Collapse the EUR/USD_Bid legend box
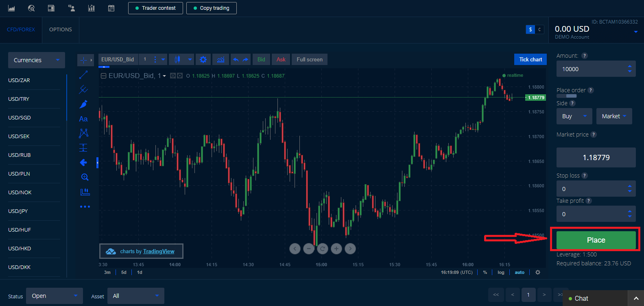644x306 pixels. 103,76
